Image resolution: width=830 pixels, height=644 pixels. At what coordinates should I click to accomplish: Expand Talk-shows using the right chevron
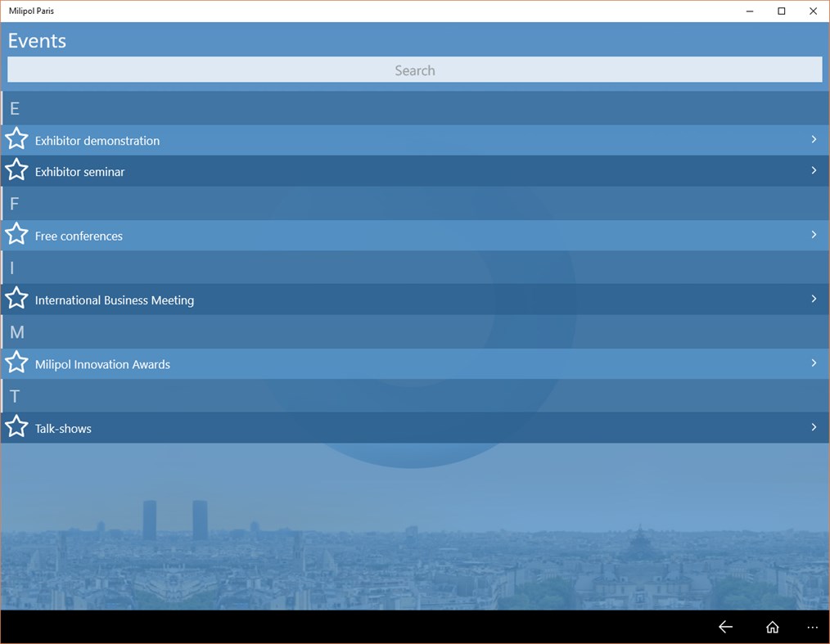click(x=813, y=426)
